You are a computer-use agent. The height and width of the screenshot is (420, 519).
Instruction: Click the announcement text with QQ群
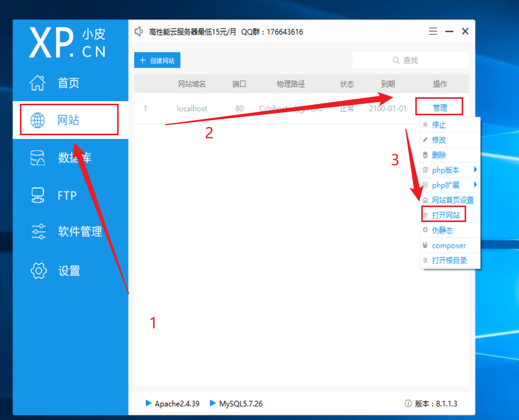(x=226, y=32)
